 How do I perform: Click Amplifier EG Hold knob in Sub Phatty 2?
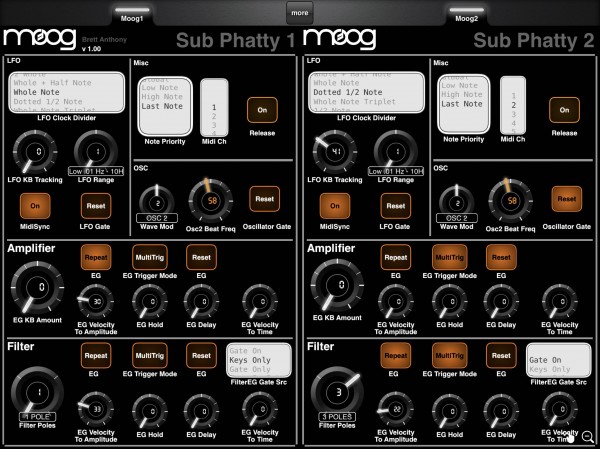coord(450,302)
